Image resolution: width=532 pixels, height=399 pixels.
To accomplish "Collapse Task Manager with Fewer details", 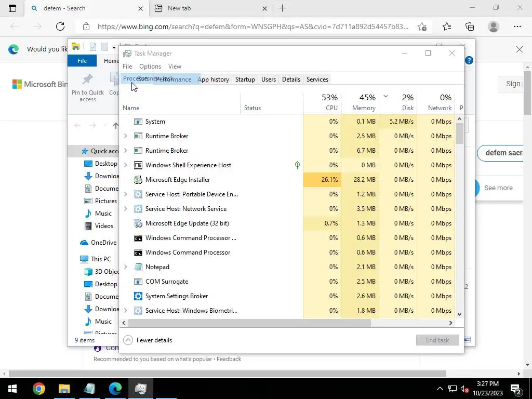I will tap(148, 340).
